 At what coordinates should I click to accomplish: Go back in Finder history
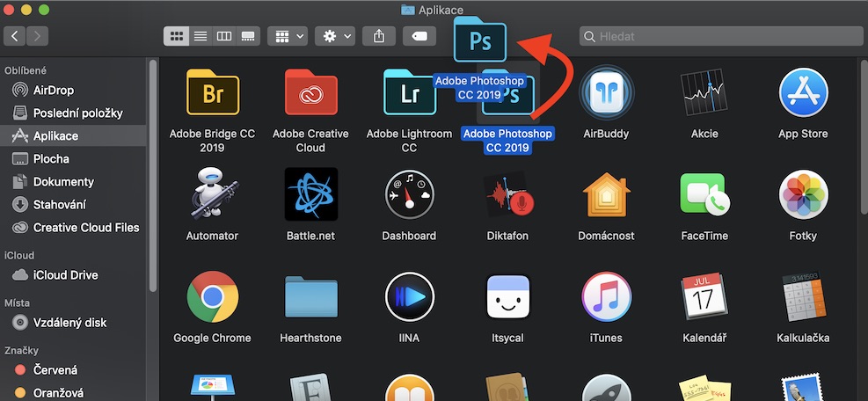click(14, 36)
